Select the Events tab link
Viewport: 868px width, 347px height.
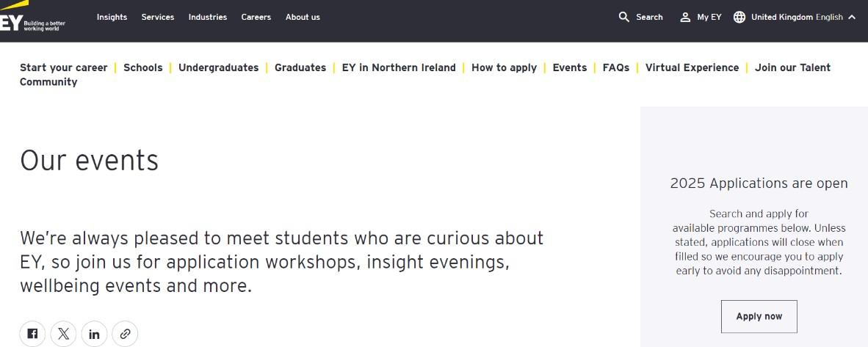click(x=570, y=67)
